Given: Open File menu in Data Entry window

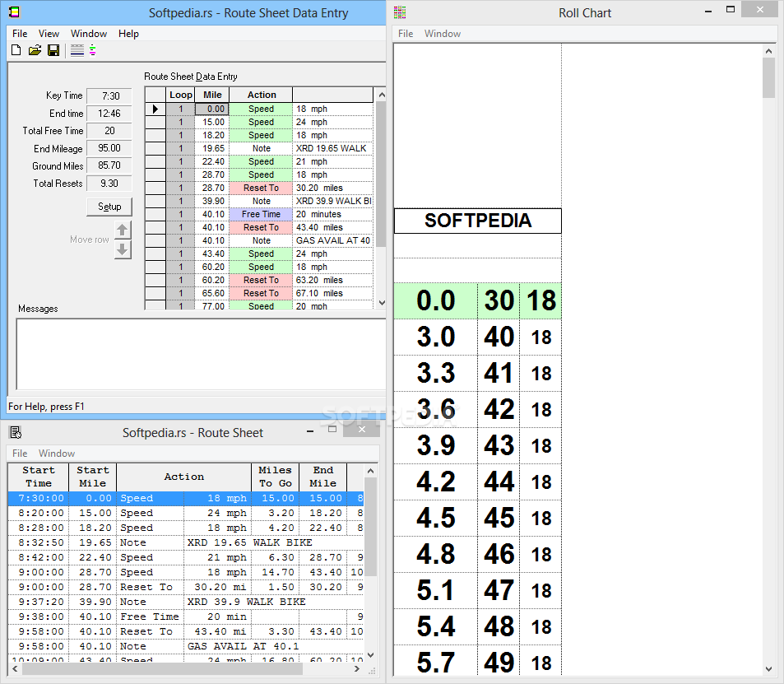Looking at the screenshot, I should 20,34.
